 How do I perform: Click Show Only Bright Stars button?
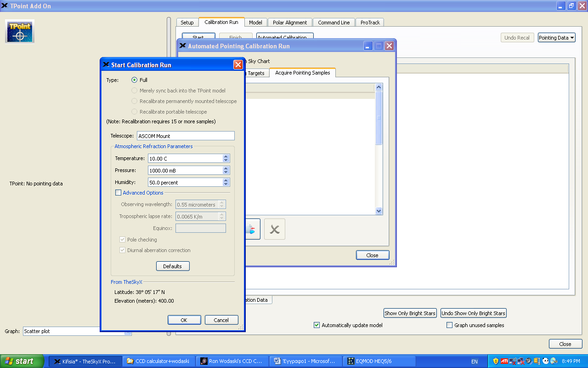[410, 313]
